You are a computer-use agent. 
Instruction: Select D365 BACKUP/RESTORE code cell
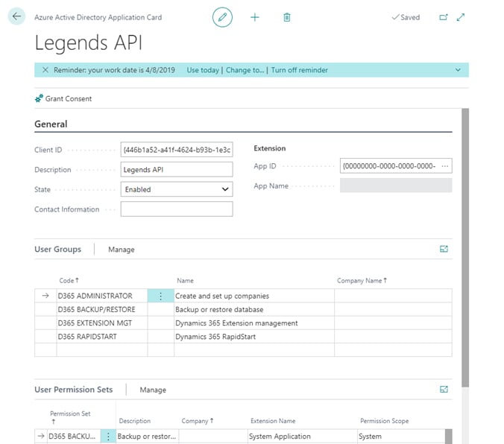tap(102, 309)
